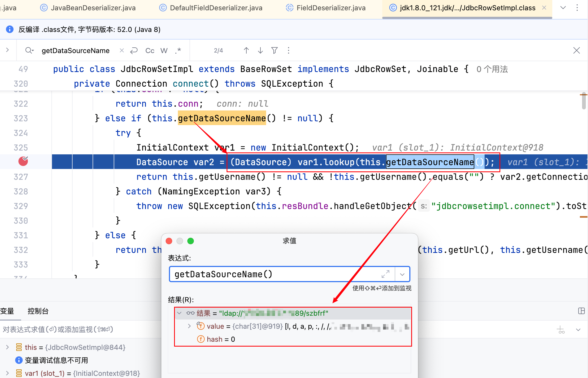Close the find bar with X
This screenshot has width=588, height=378.
click(576, 51)
